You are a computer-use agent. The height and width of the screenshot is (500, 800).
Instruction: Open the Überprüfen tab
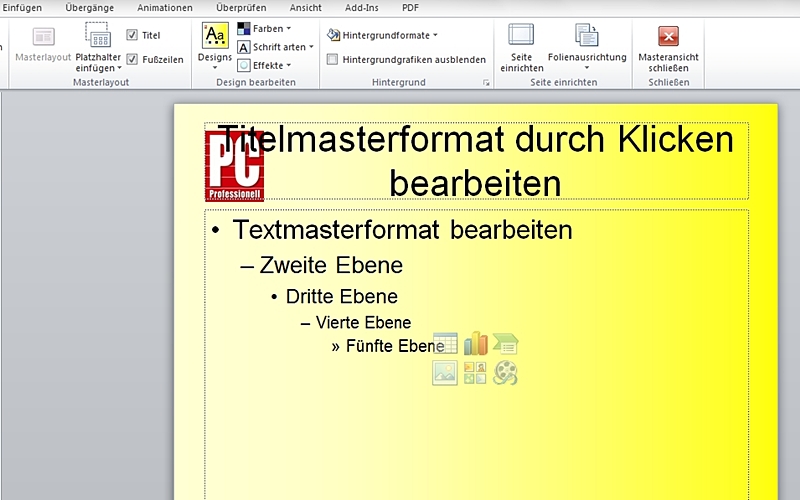(x=241, y=8)
